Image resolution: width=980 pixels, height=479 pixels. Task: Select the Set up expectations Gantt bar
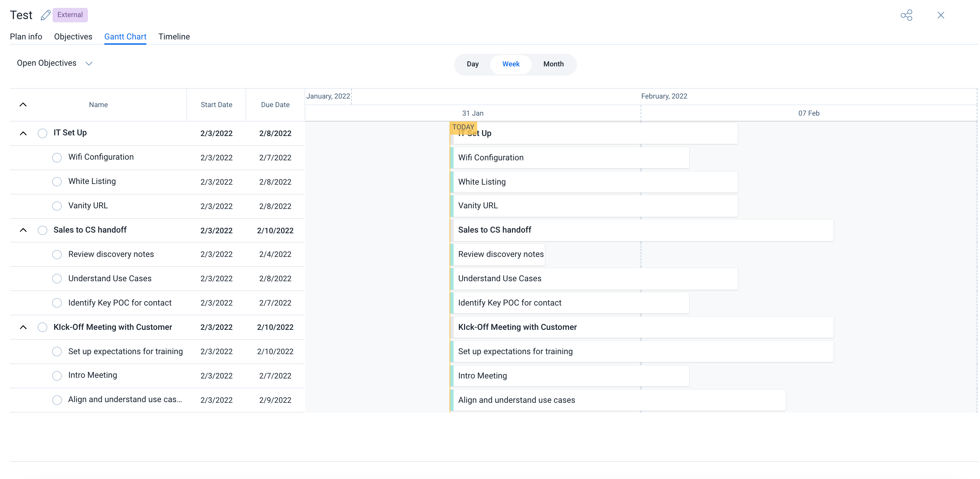641,352
